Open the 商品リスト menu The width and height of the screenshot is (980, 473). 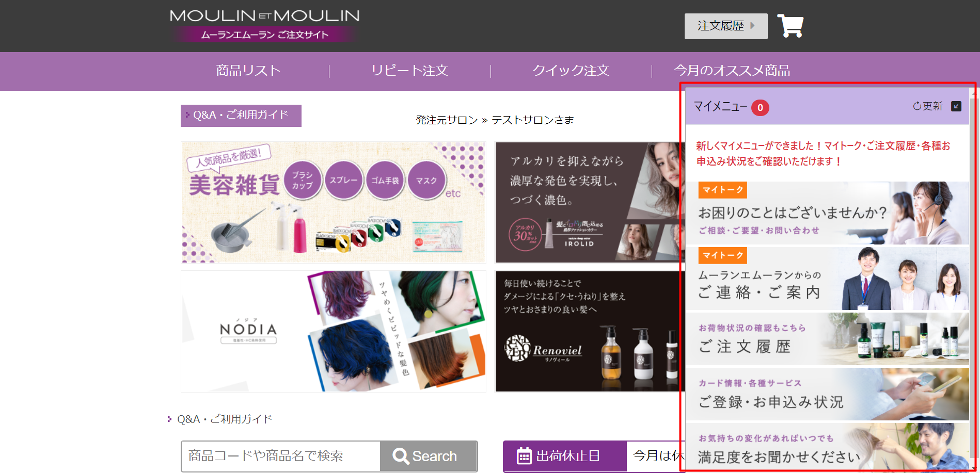tap(248, 71)
